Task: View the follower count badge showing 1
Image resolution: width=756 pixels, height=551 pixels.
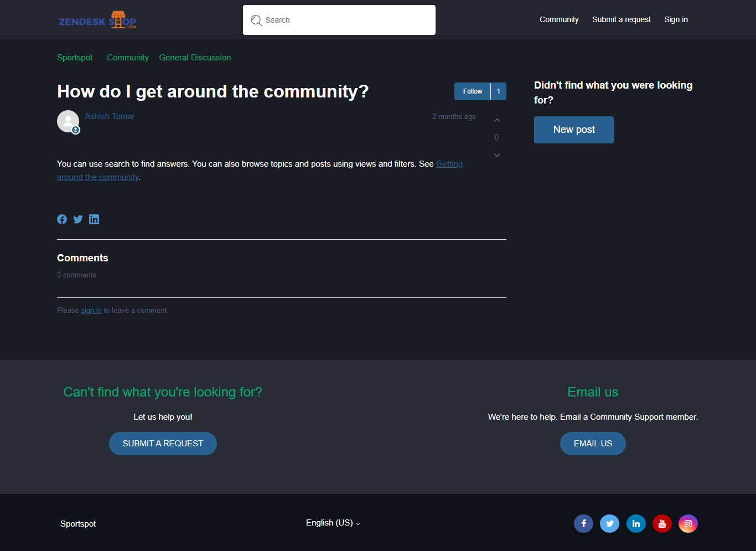Action: (x=499, y=91)
